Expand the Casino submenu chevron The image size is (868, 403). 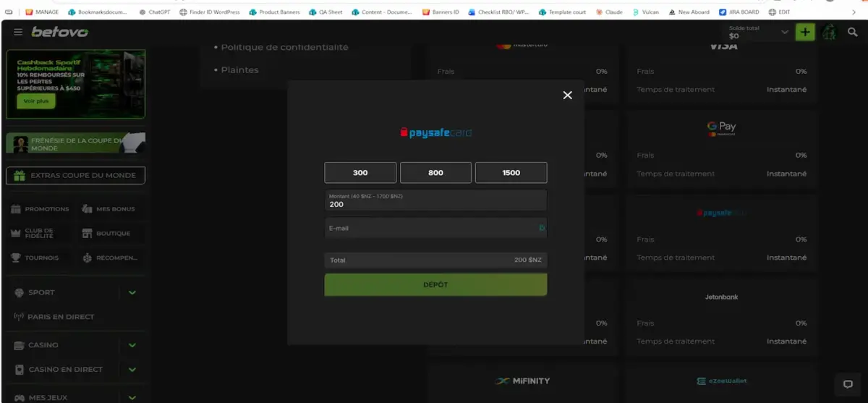[x=132, y=345]
